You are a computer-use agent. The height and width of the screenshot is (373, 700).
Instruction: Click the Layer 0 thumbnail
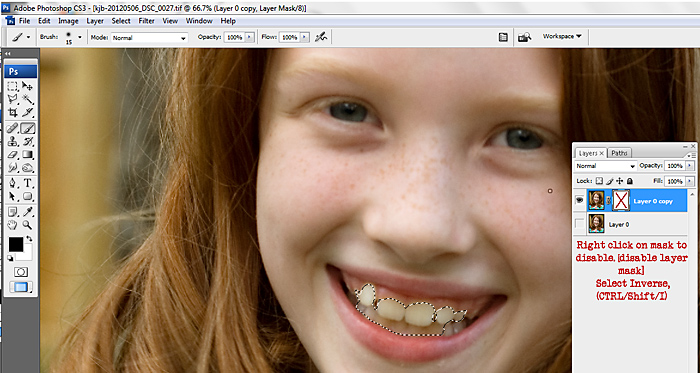596,224
